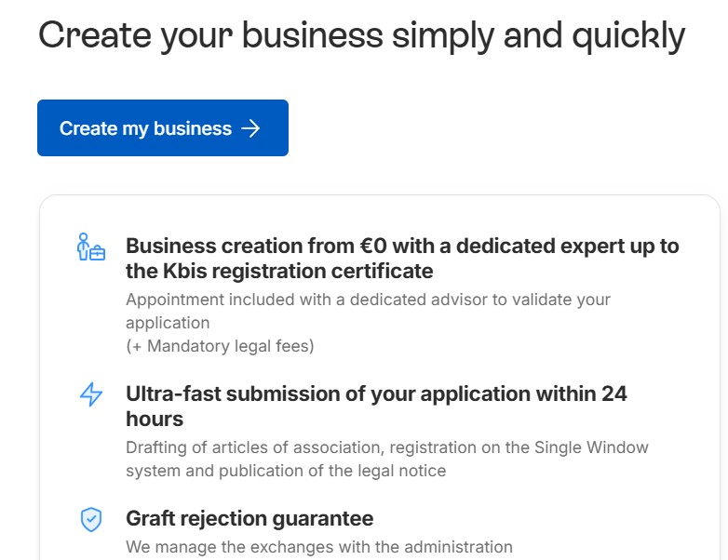Click the word "hours" under Ultra-fast submission

pyautogui.click(x=155, y=419)
